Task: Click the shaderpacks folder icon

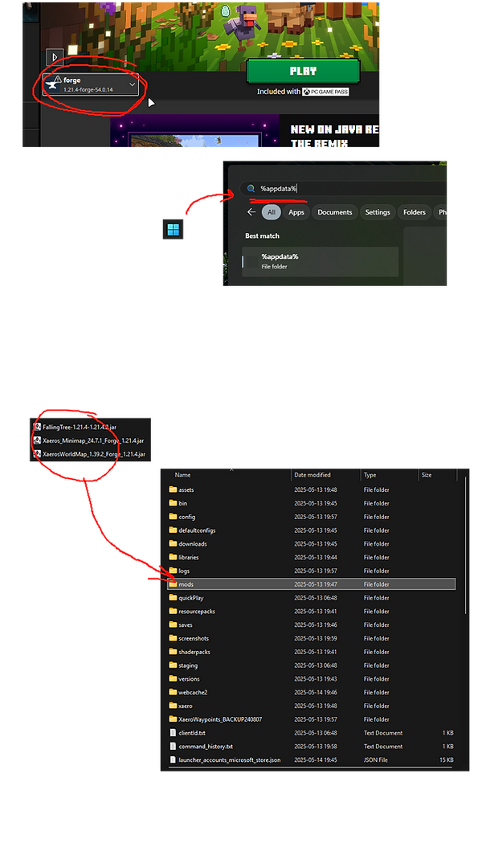Action: pos(173,652)
